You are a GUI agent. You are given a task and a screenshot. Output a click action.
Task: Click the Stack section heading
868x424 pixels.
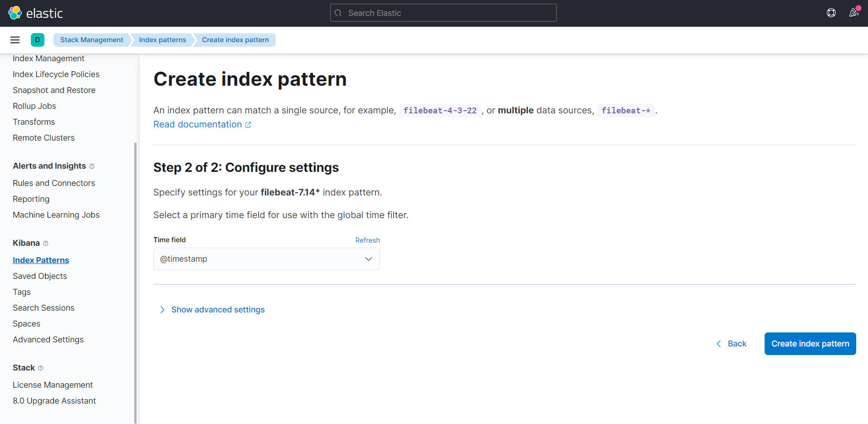coord(24,368)
